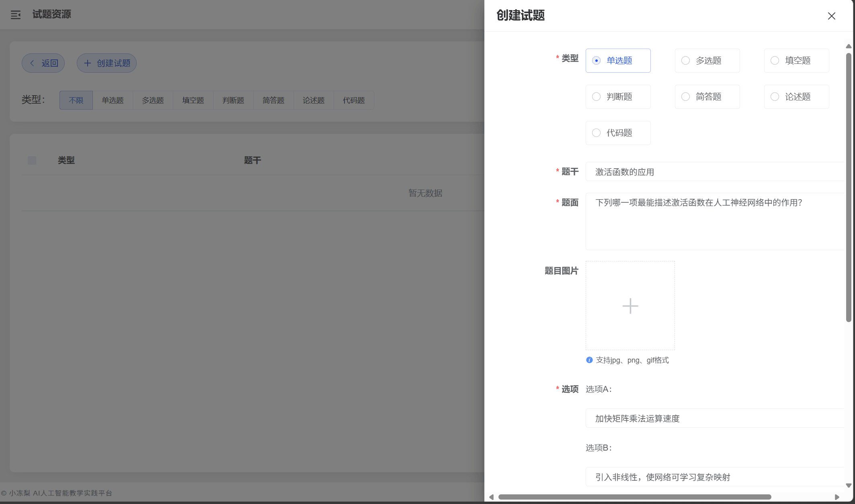Click the vertical scrollbar in the drawer

coord(848,187)
